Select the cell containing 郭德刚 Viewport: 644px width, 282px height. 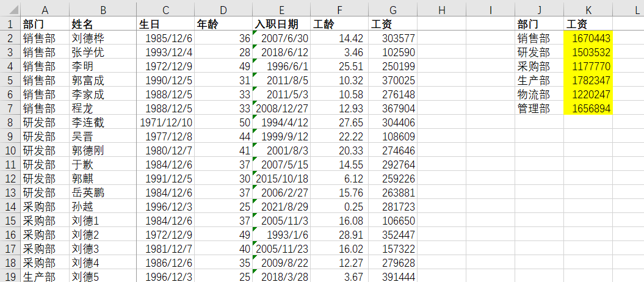103,151
